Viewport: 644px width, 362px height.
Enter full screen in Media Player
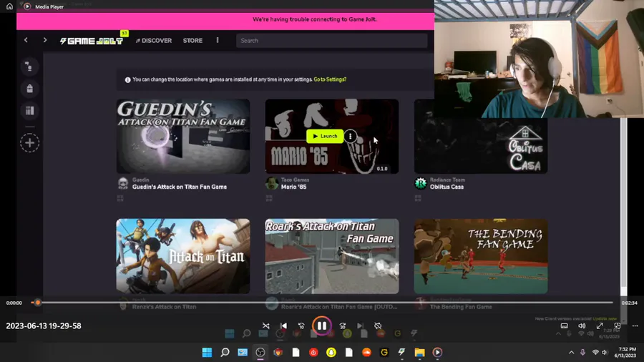pos(600,326)
